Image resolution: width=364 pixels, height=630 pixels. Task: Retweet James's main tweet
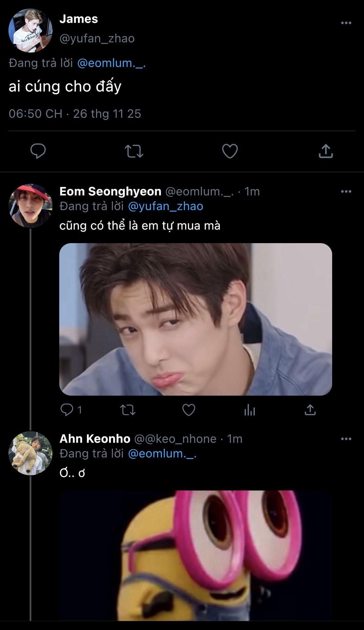tap(134, 151)
